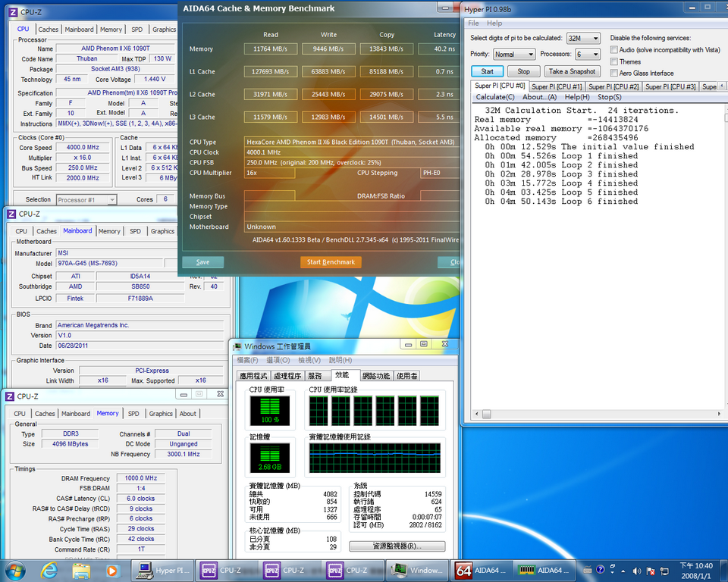Screen dimensions: 728x582
Task: Click CPU-Z icon in Memory window title bar
Action: pos(9,396)
